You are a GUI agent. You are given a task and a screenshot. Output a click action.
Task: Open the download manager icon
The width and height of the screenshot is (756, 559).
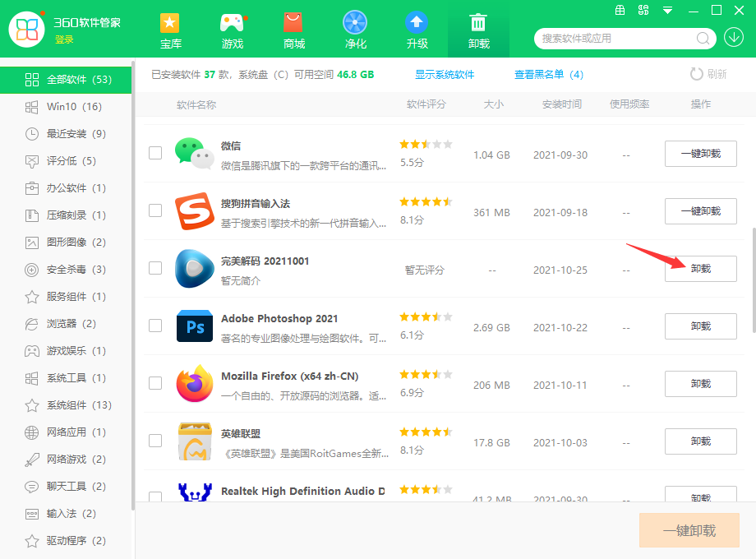pos(734,39)
